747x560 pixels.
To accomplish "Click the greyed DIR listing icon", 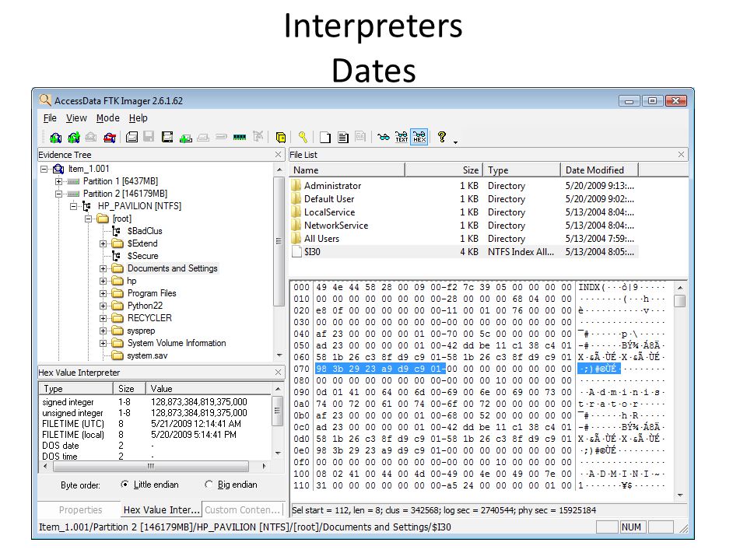I will click(x=360, y=137).
